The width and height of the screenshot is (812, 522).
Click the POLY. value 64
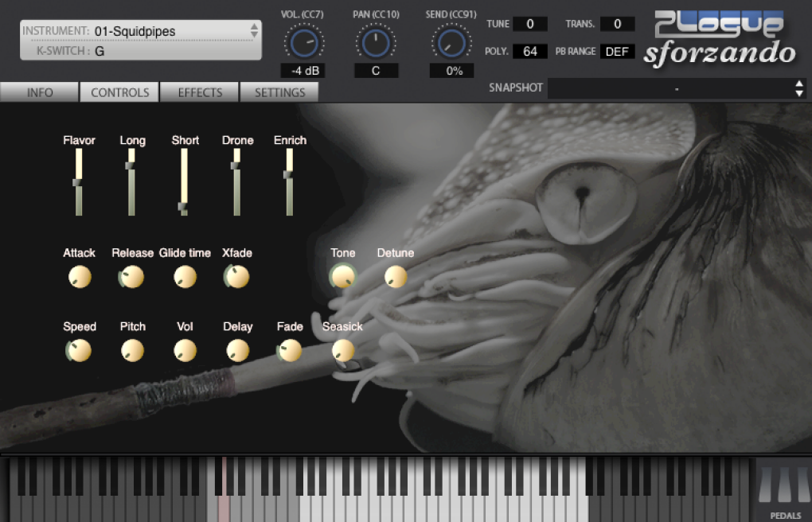tap(529, 51)
